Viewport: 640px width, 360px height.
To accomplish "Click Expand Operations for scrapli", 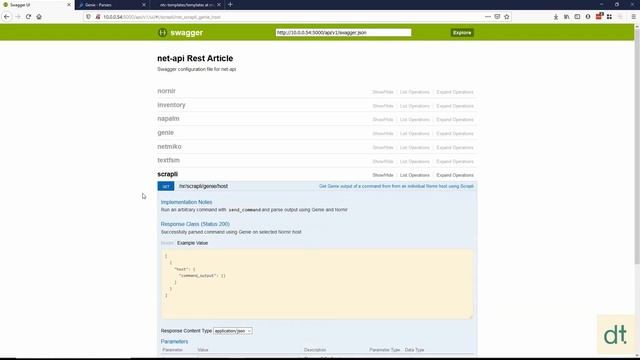I will [x=455, y=175].
